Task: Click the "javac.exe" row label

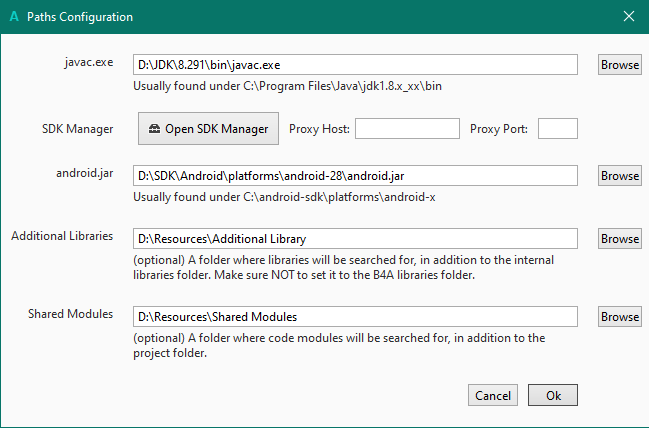Action: pos(89,62)
